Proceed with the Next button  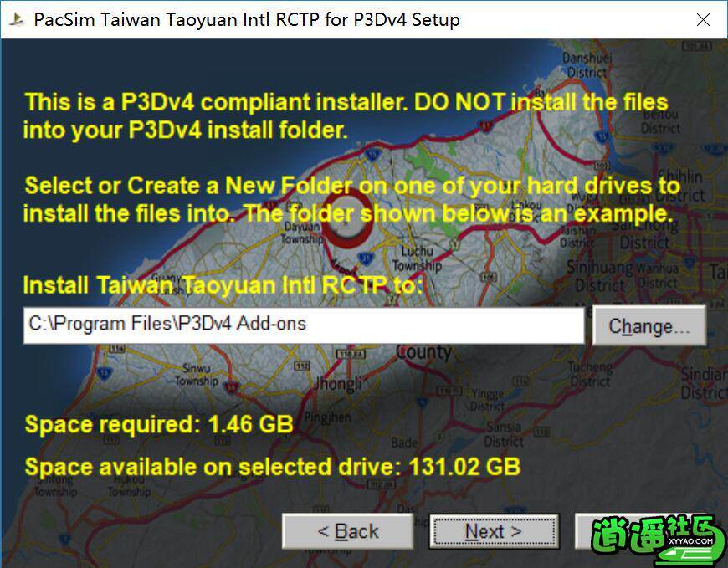point(494,531)
